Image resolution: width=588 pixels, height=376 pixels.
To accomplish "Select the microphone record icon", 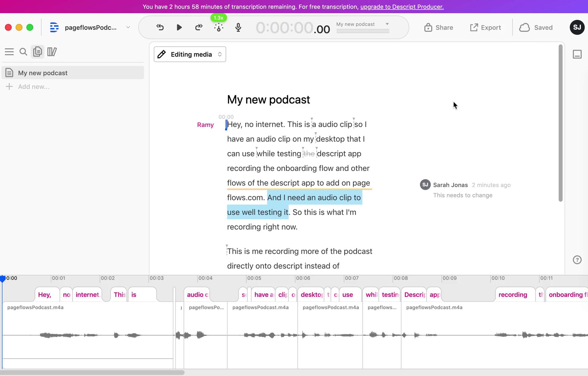I will tap(238, 28).
